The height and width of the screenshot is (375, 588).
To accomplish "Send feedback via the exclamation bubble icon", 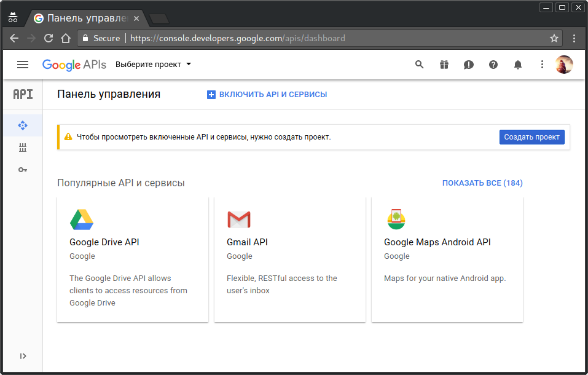I will [469, 64].
